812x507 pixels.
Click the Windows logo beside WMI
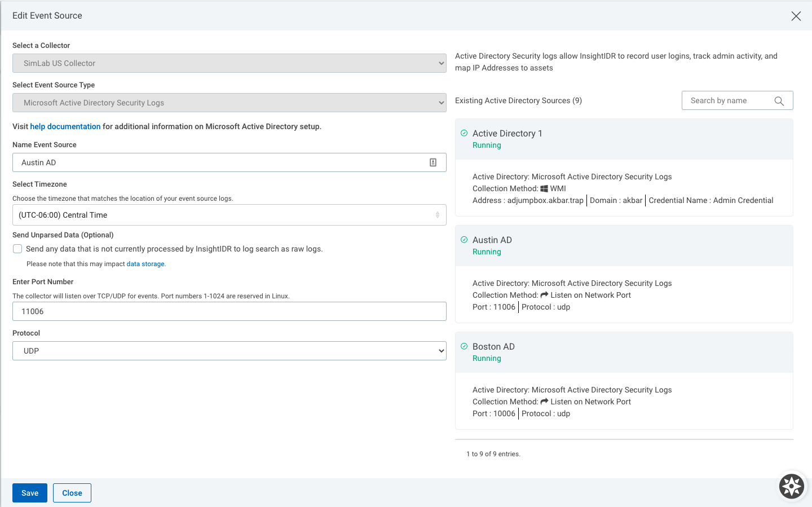(544, 189)
